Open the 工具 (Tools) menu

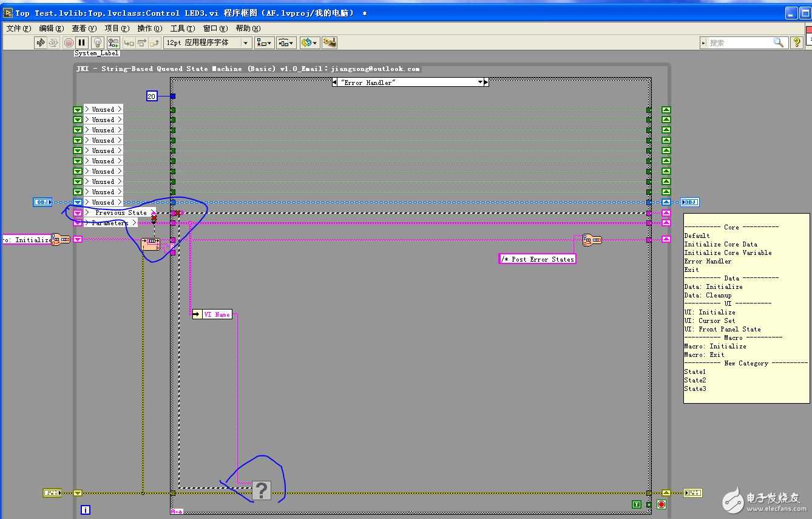(182, 28)
